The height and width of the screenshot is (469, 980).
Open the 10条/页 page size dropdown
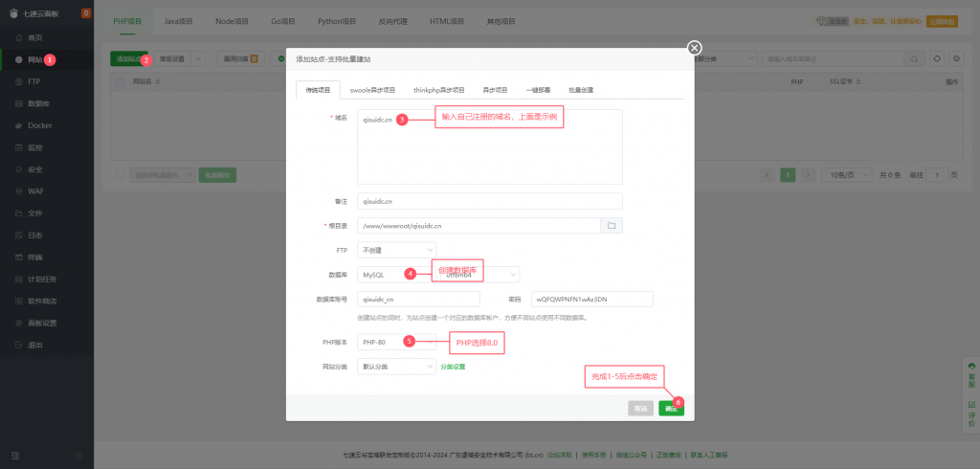847,175
